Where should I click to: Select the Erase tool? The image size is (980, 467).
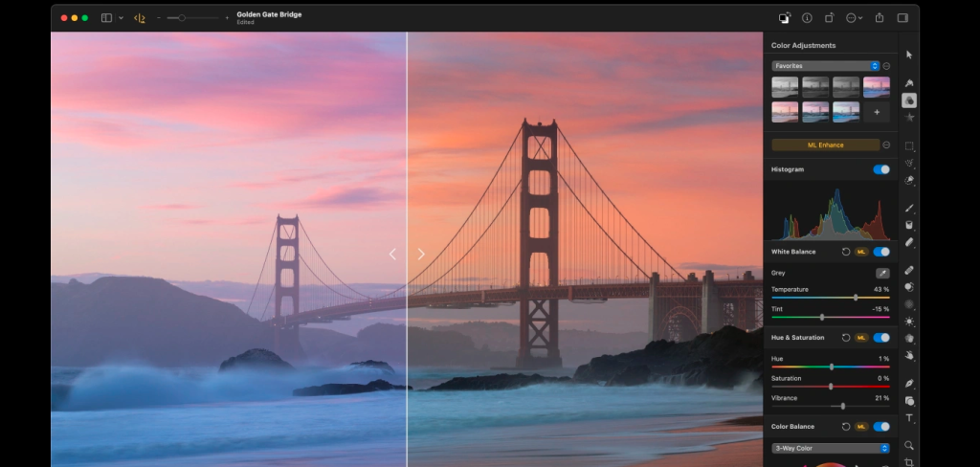click(x=909, y=242)
